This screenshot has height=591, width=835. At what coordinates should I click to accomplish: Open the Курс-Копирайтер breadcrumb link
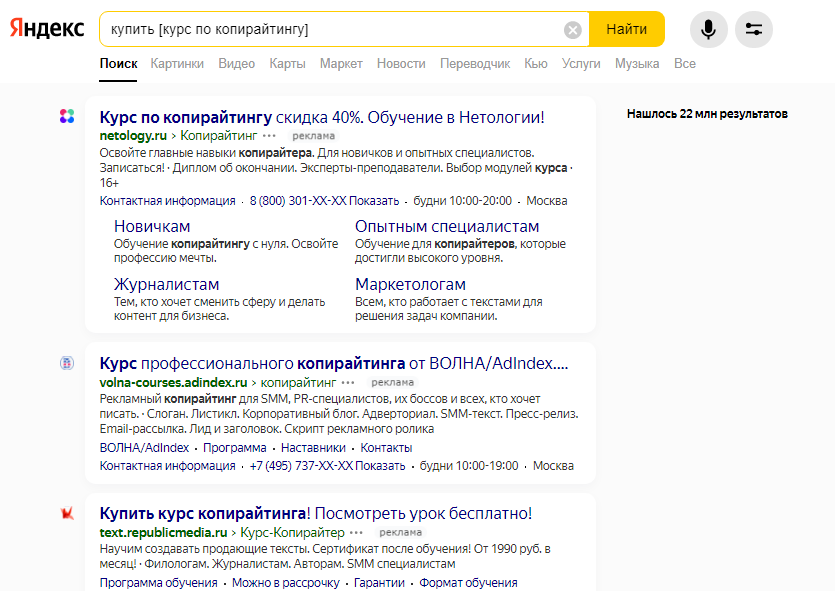coord(293,532)
